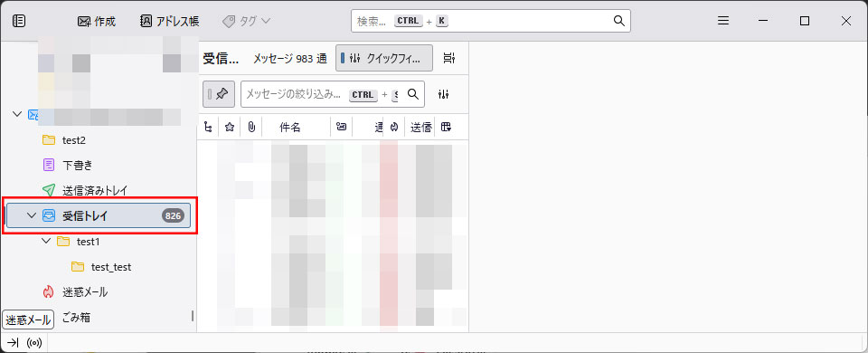Open the hamburger application menu
Screen dimensions: 868x353
[x=723, y=21]
